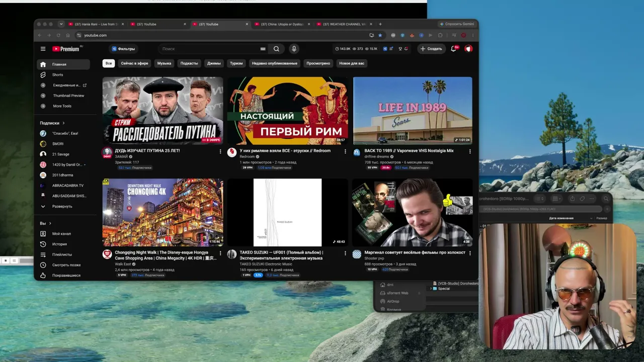
Task: Select the Музыка chip
Action: [x=164, y=63]
